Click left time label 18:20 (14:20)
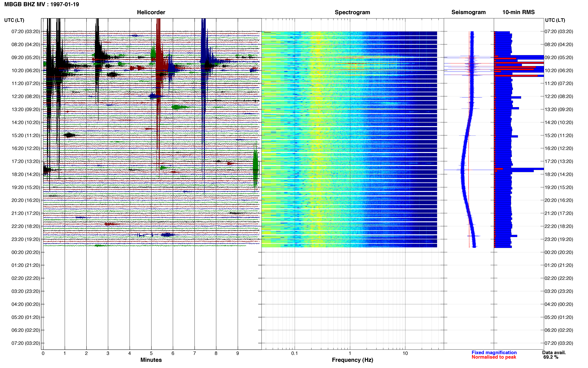 (x=26, y=174)
